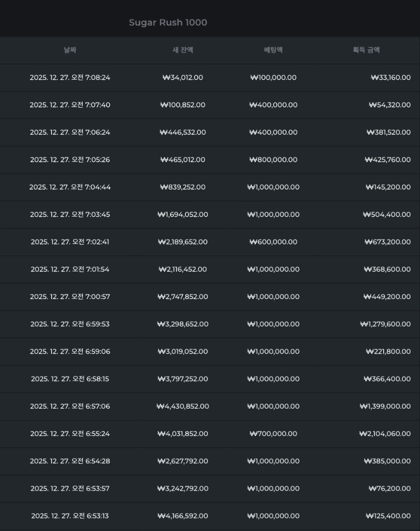
Task: Select the row dated 오전 7:08:24
Action: (x=70, y=78)
